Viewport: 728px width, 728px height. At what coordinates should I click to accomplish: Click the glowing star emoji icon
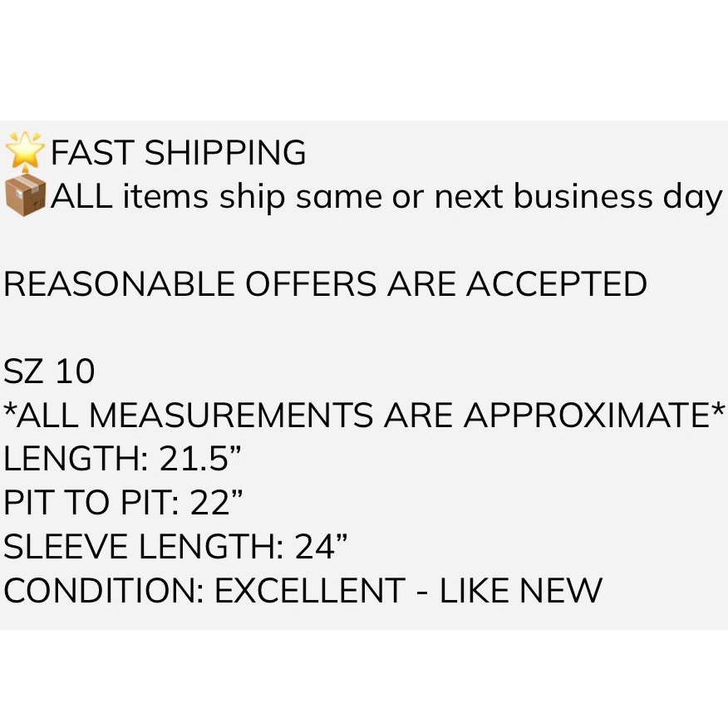pyautogui.click(x=25, y=152)
